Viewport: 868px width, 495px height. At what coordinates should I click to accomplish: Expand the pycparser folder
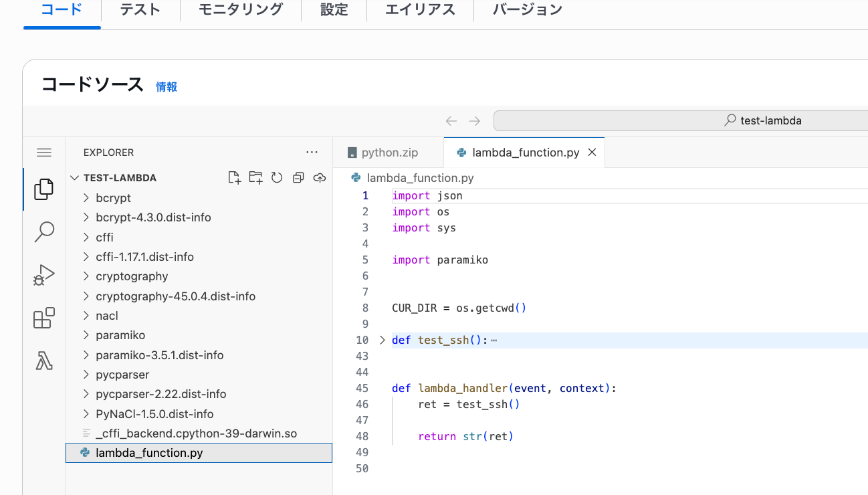click(86, 375)
